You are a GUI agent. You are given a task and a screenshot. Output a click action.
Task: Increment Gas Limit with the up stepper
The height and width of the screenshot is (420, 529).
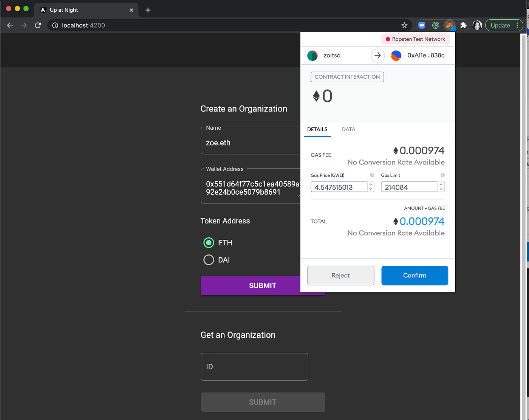point(441,184)
